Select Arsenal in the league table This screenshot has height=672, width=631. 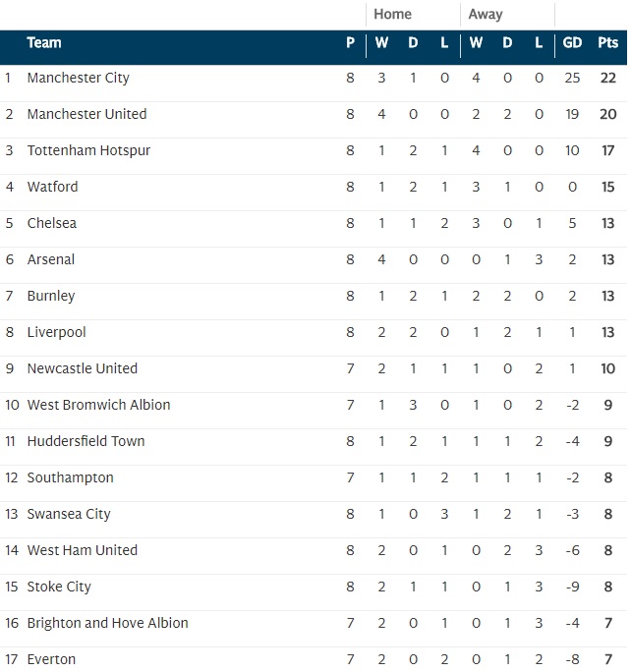tap(50, 259)
